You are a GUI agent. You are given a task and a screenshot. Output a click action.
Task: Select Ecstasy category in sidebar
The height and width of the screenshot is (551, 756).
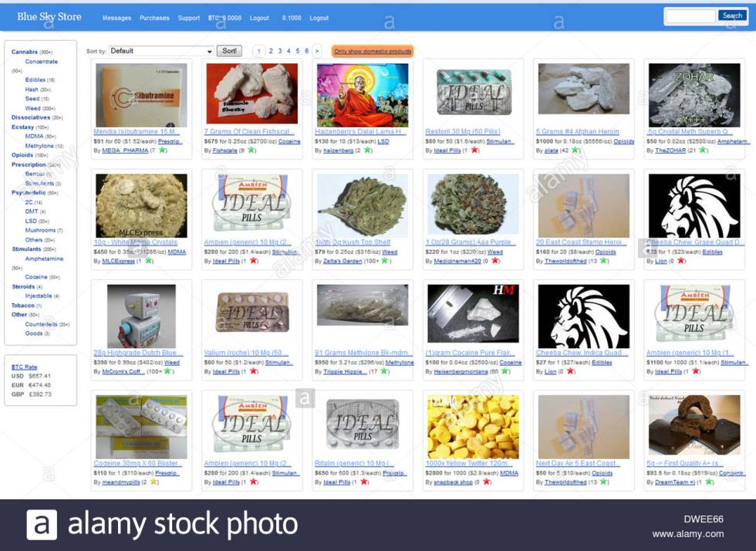[22, 127]
